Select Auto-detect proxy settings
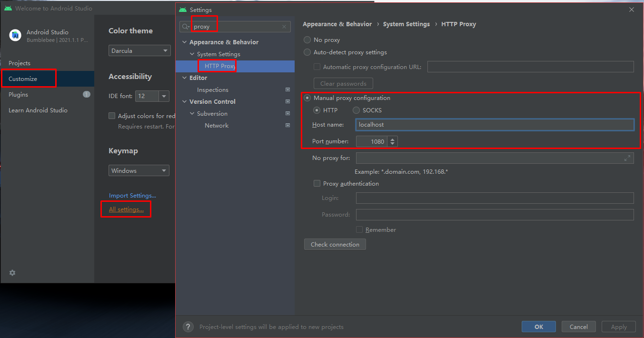 pyautogui.click(x=307, y=52)
